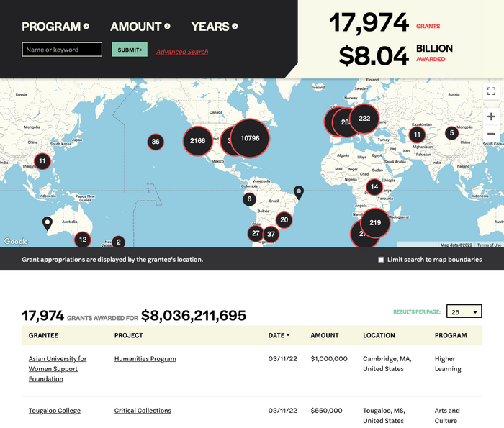Select the 219 grants cluster marker

click(x=375, y=223)
